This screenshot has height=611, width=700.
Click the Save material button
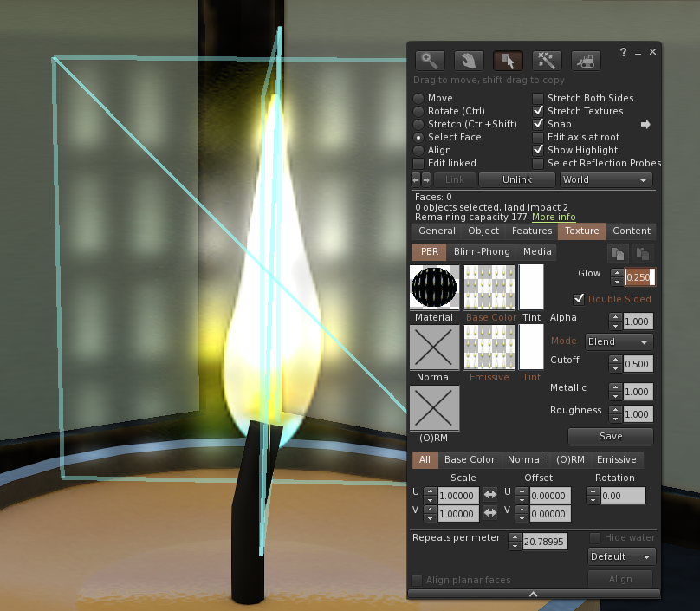coord(611,436)
